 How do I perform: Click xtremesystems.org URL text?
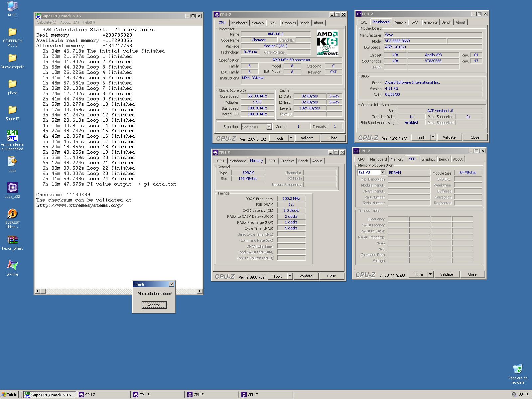tap(80, 205)
